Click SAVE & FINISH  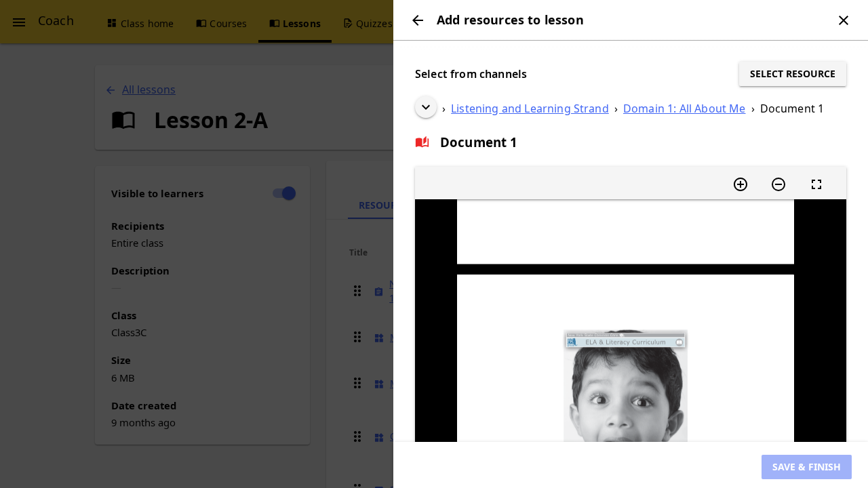click(x=806, y=467)
